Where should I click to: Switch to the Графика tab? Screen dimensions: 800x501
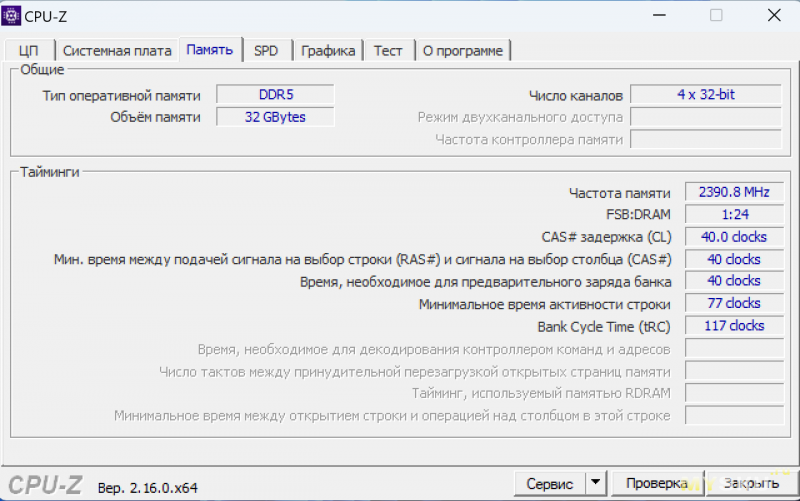328,51
